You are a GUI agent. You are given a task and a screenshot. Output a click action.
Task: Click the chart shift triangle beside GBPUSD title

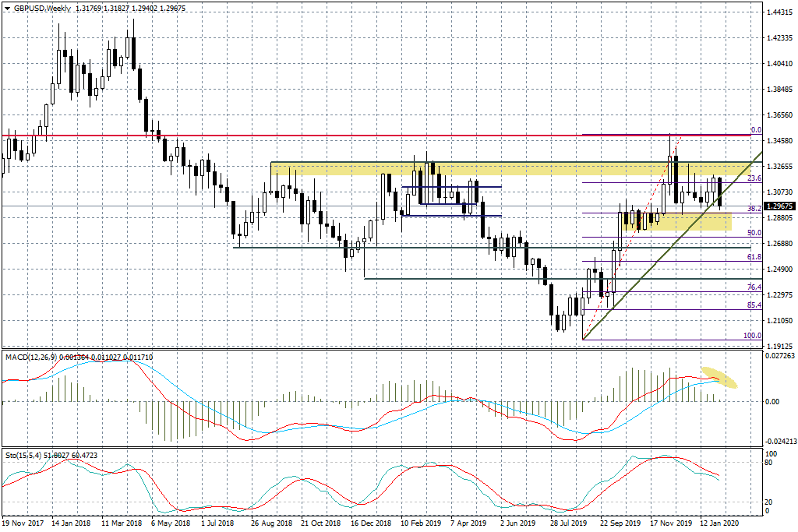5,8
